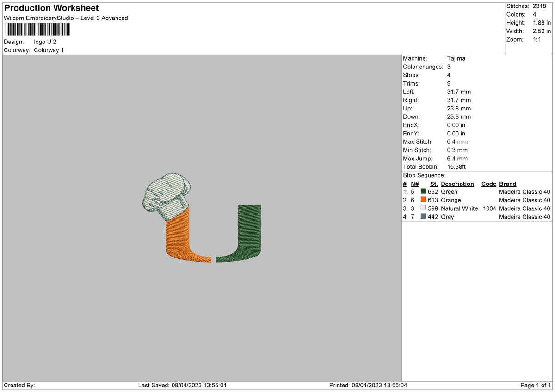Click the 'Orange' description in stop 2
Image resolution: width=555 pixels, height=392 pixels.
tap(451, 200)
